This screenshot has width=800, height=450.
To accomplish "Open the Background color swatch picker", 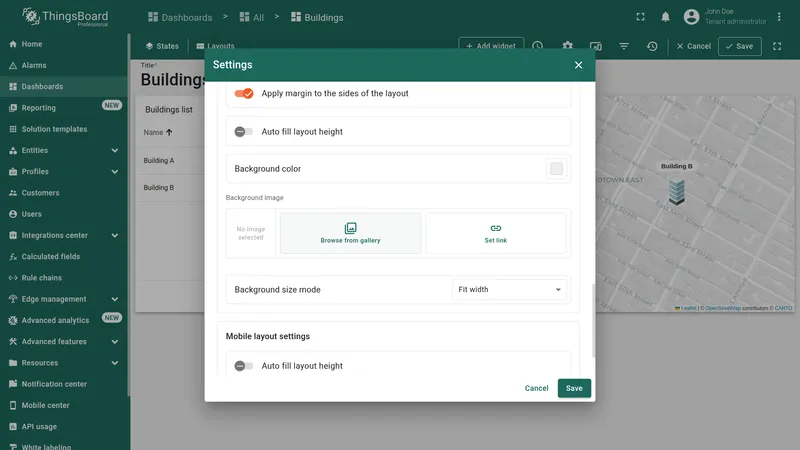I will click(556, 168).
